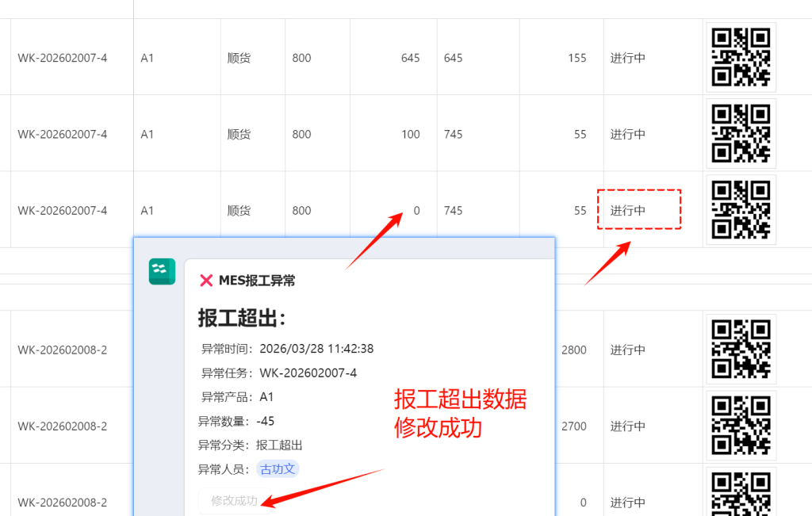Open QR code in the row with 2700

(741, 426)
